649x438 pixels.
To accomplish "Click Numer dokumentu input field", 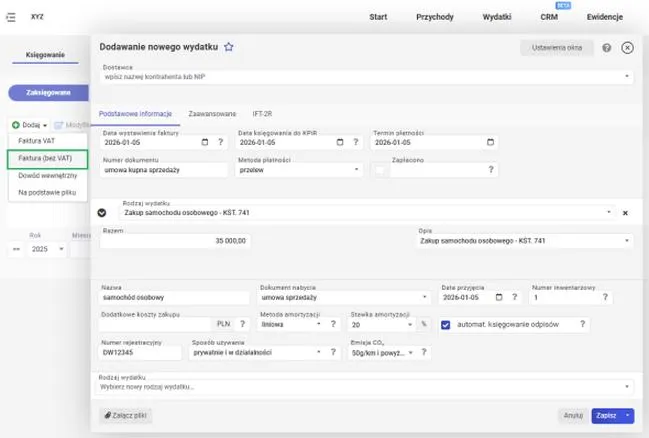I will [x=163, y=170].
